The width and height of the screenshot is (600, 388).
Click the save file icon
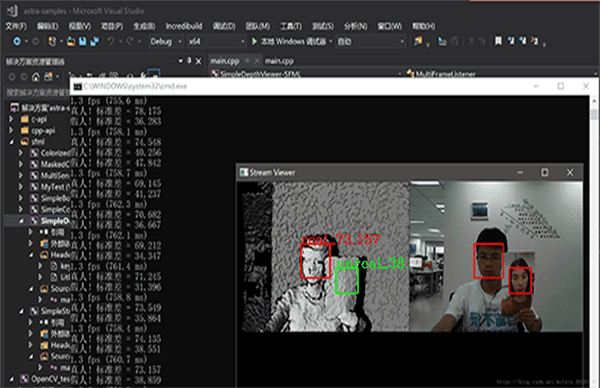(x=82, y=41)
